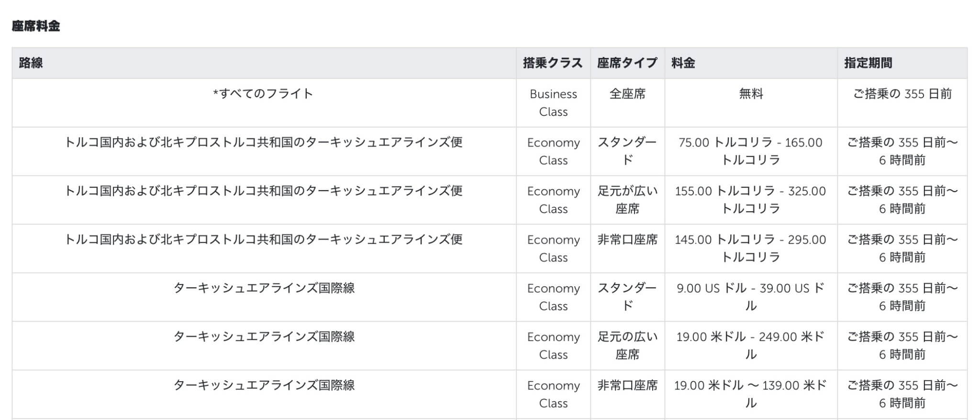Viewport: 980px width, 420px height.
Task: Select the *すべてのフライト route cell
Action: pos(263,94)
